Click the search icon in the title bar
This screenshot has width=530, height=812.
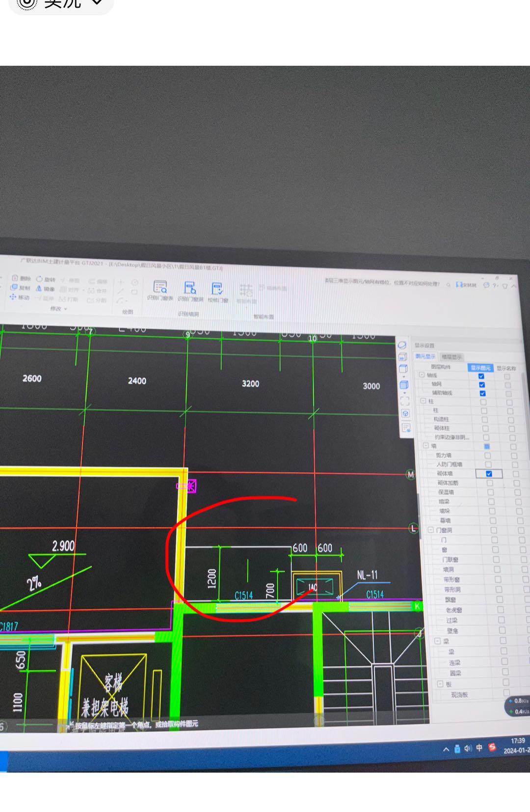[x=448, y=284]
